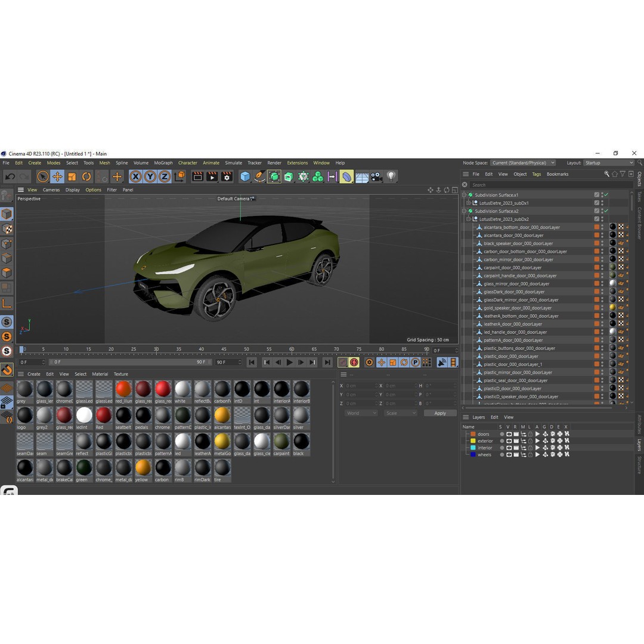
Task: Collapse LotusEletre_2023_subDx2 node
Action: click(x=469, y=219)
